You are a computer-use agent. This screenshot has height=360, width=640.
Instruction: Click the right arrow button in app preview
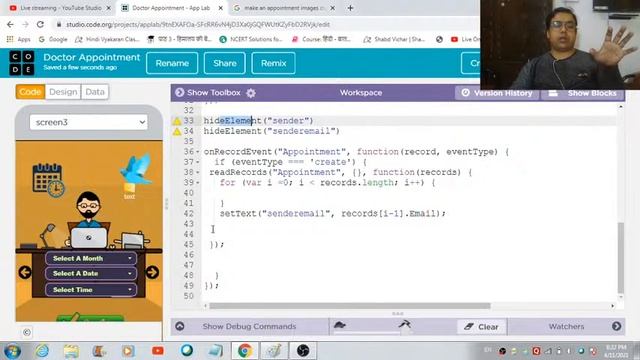152,272
